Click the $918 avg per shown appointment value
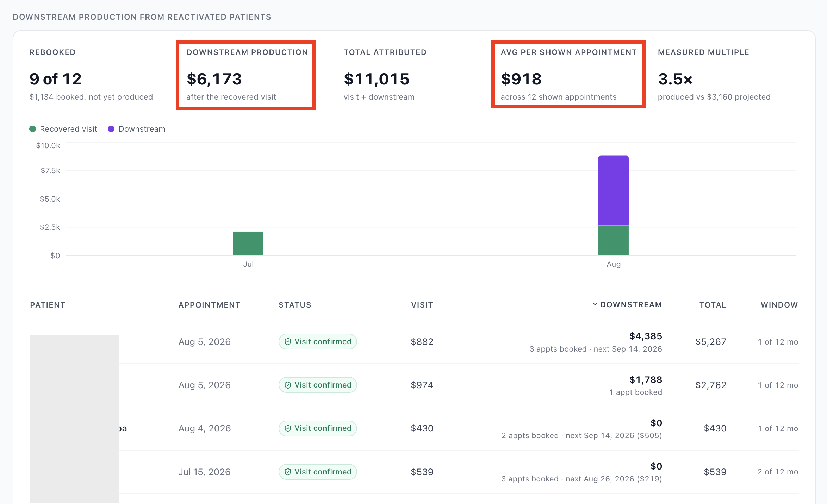Screen dimensions: 827x504 (521, 79)
